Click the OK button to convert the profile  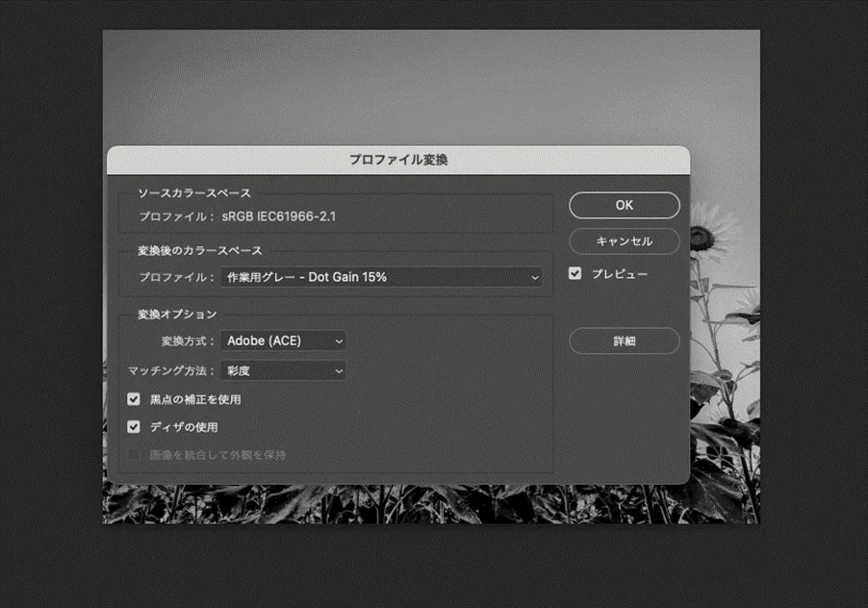click(624, 205)
